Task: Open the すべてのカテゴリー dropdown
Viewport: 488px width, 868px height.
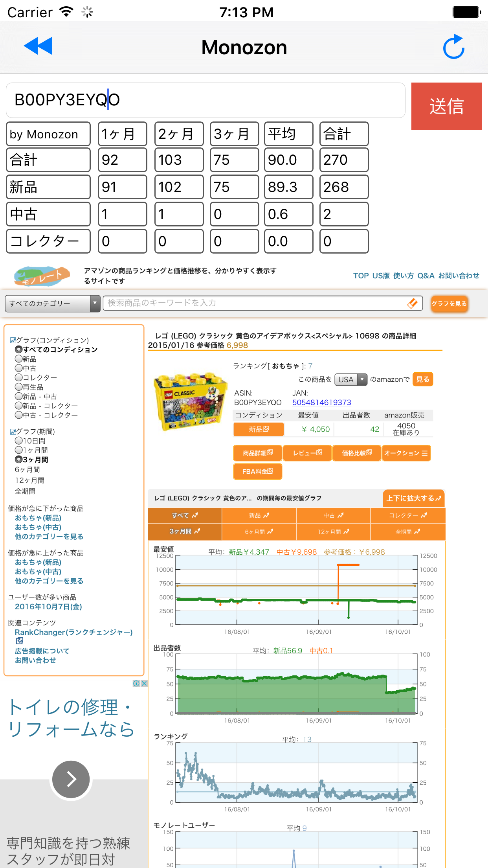Action: pos(53,303)
